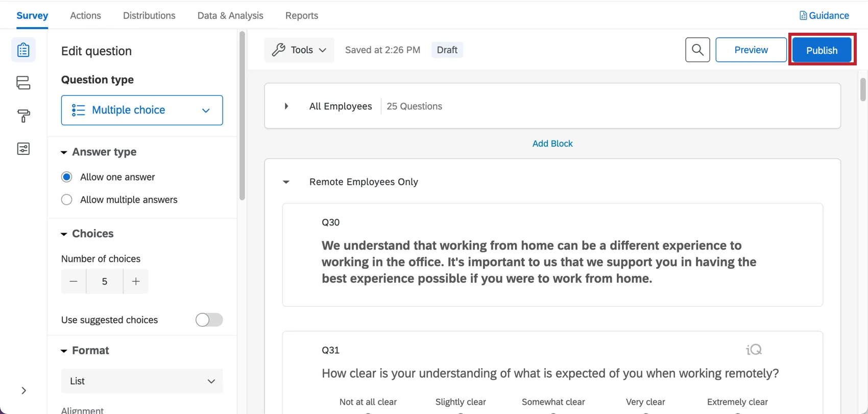Select Allow one answer radio button
This screenshot has height=414, width=868.
point(67,177)
